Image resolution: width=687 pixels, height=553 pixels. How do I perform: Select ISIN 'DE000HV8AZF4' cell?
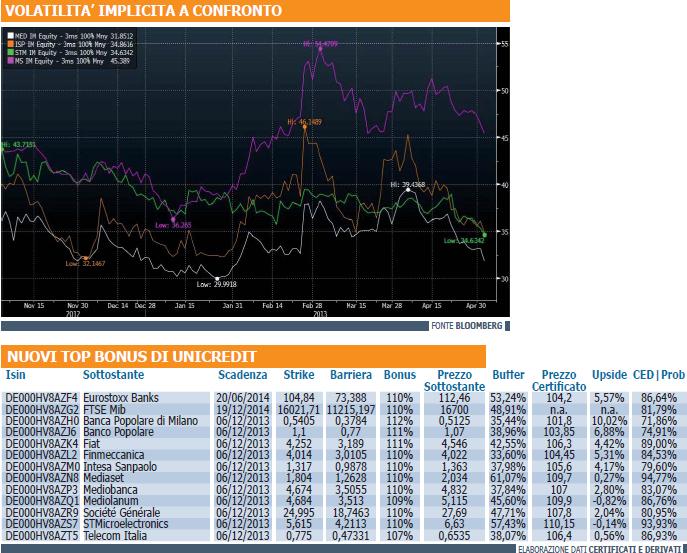pyautogui.click(x=42, y=398)
